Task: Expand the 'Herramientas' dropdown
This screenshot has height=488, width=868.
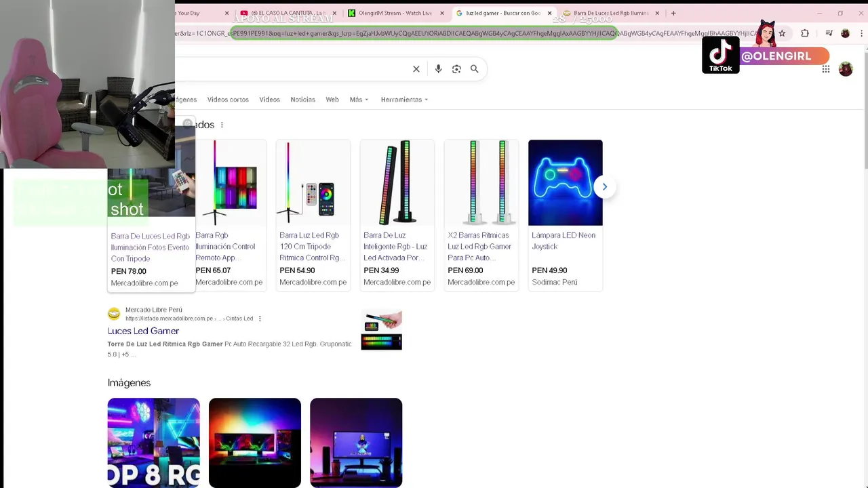Action: [404, 100]
